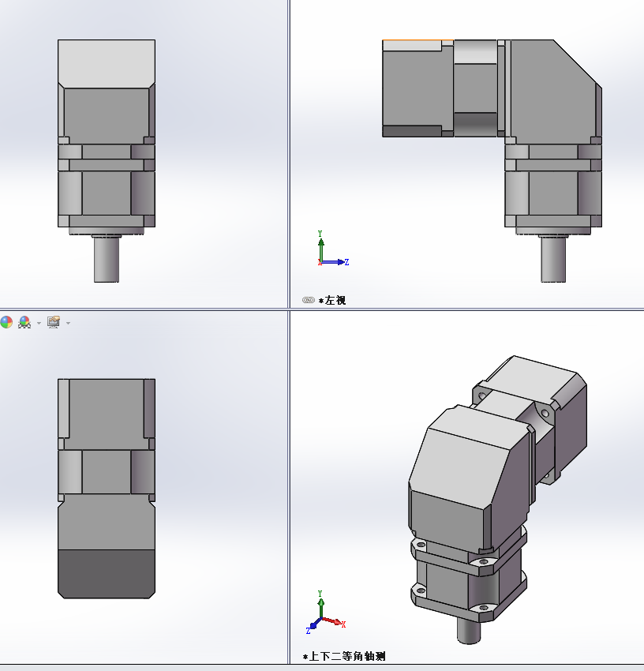The image size is (644, 671).
Task: Expand the View Settings dropdown arrow
Action: (x=68, y=323)
